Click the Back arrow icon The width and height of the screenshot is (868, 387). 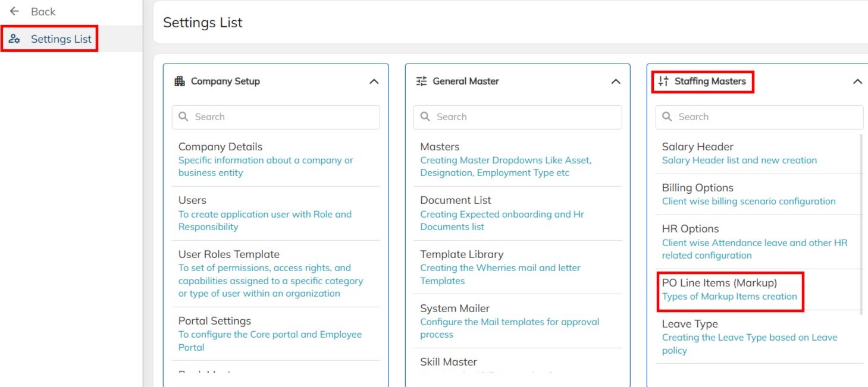point(15,11)
